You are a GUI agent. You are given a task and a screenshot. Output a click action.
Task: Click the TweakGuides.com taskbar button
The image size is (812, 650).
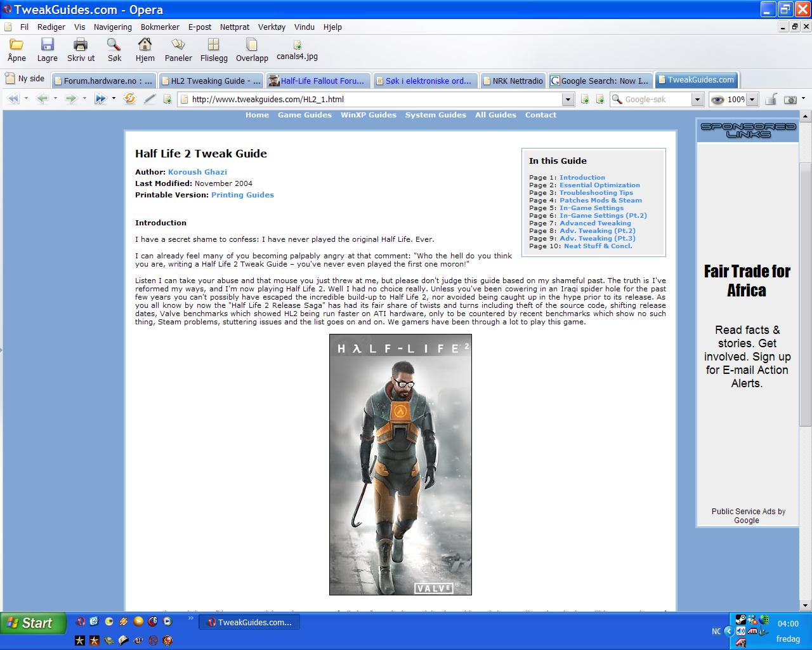pyautogui.click(x=249, y=623)
